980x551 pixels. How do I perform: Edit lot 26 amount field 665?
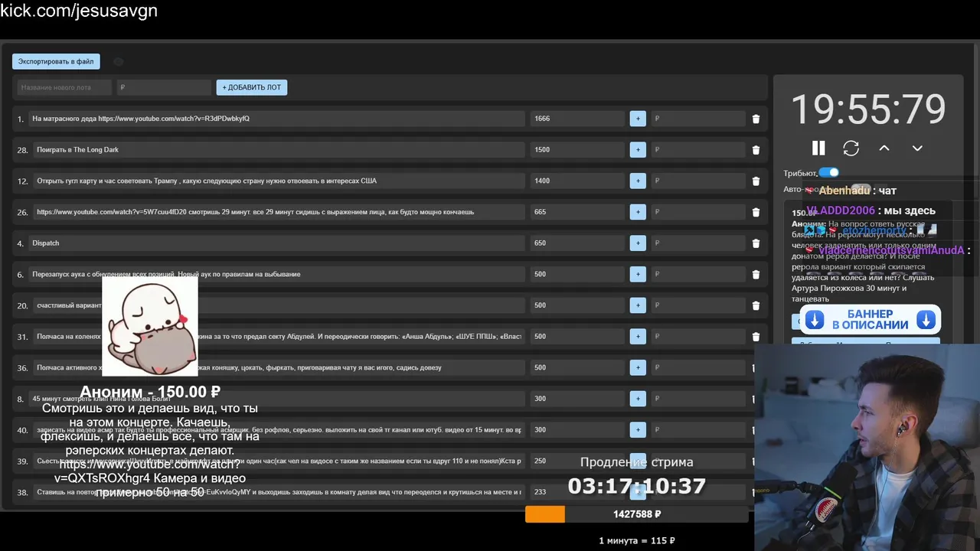(577, 212)
